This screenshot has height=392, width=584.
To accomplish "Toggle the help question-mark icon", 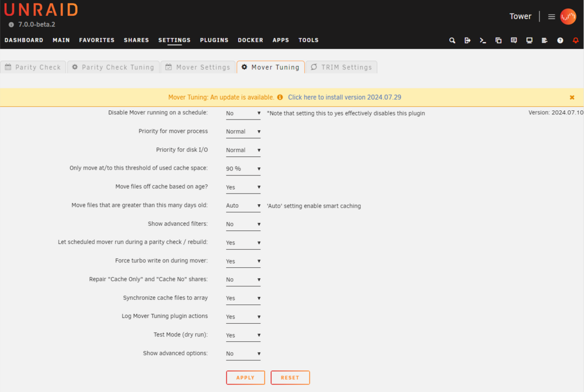I will tap(560, 40).
